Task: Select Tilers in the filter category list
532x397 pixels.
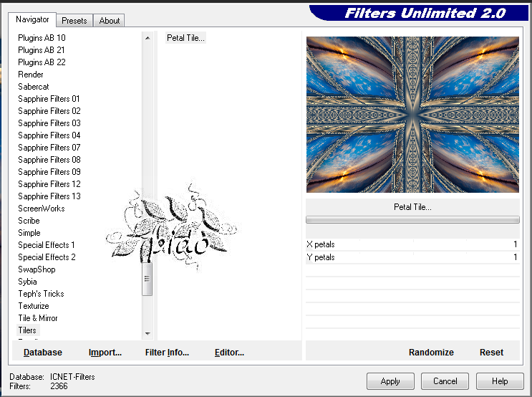Action: coord(27,330)
